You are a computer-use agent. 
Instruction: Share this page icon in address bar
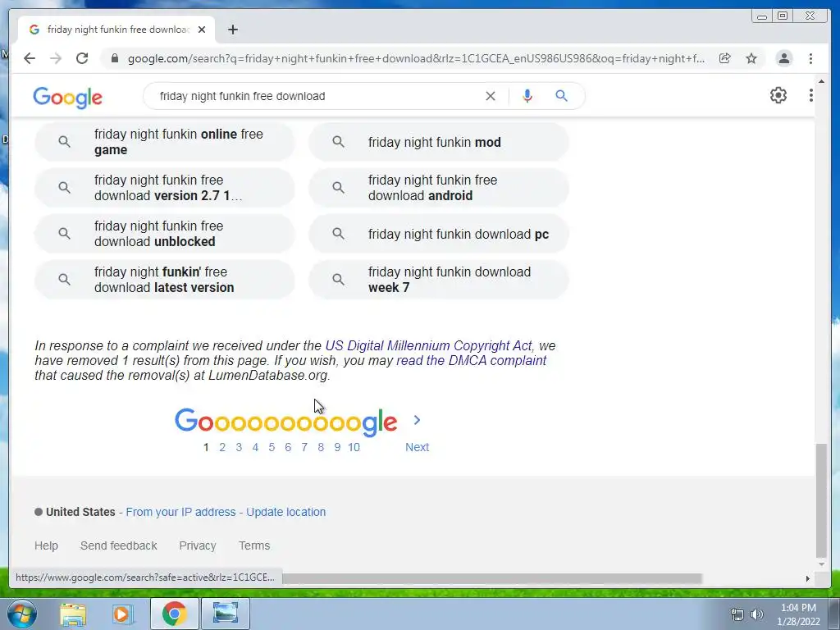point(725,58)
